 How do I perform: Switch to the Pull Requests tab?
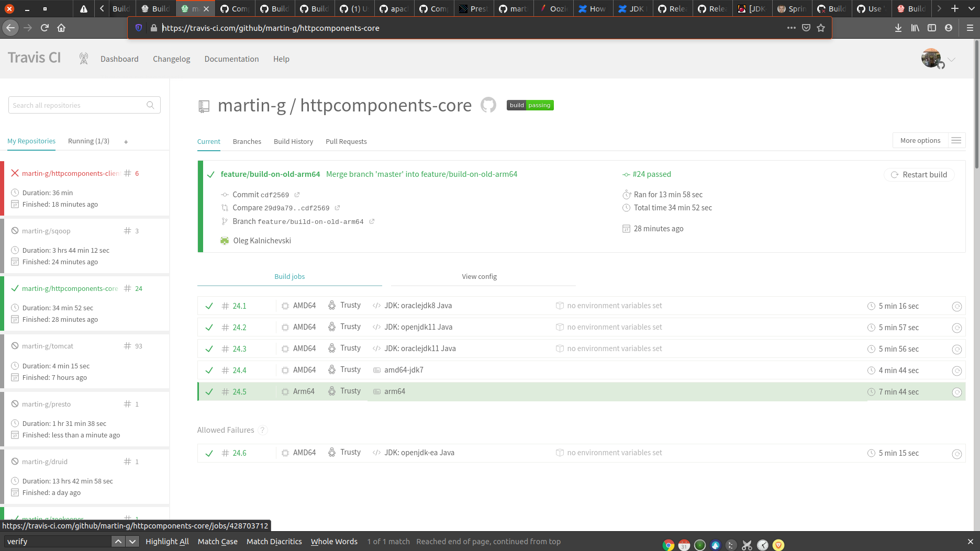click(x=346, y=141)
